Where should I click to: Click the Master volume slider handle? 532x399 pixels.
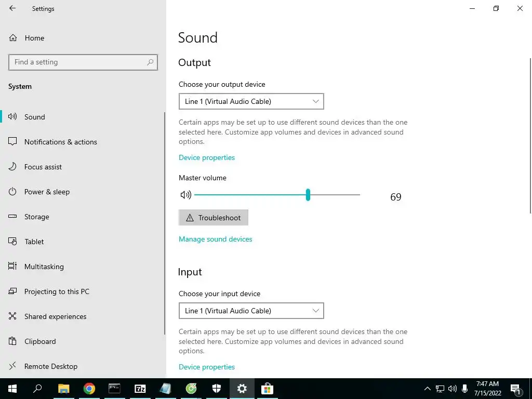308,195
